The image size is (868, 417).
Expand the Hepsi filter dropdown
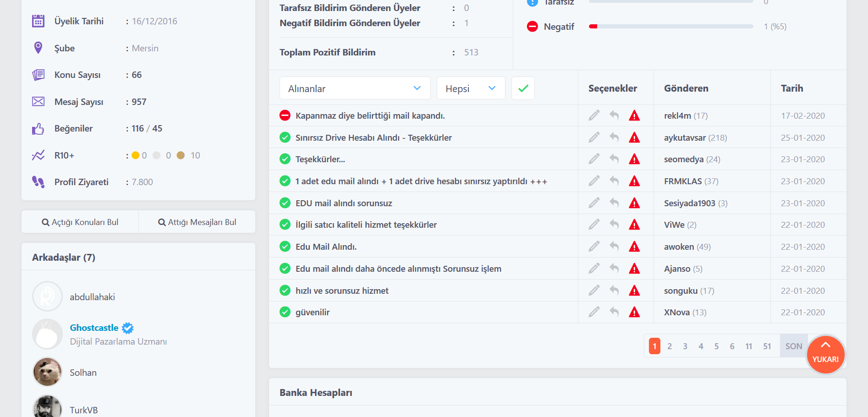point(471,88)
